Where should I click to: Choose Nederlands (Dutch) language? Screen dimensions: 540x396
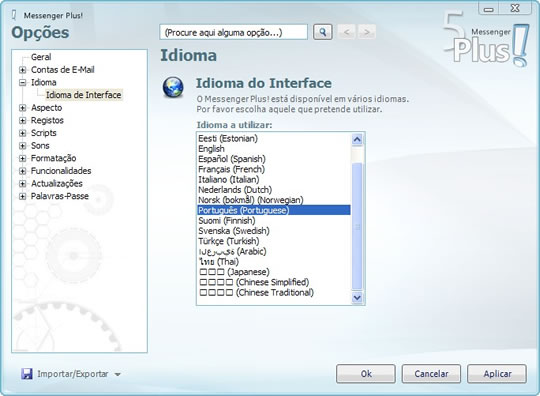pos(274,190)
